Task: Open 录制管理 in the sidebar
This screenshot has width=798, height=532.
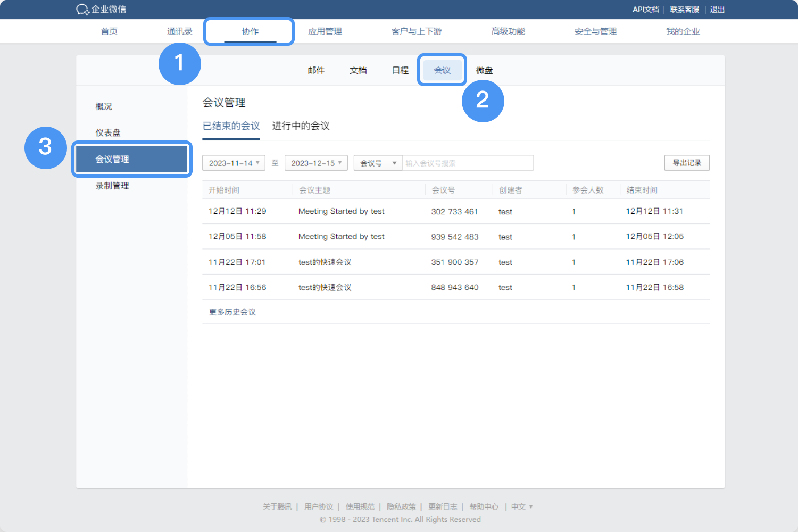Action: click(112, 186)
